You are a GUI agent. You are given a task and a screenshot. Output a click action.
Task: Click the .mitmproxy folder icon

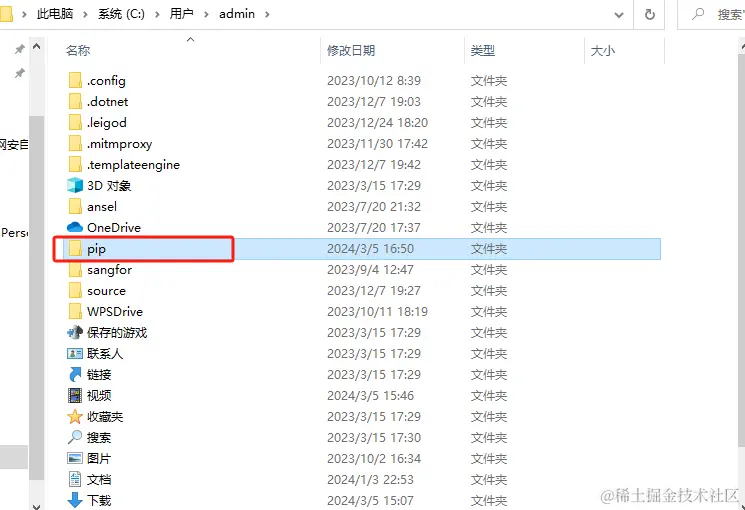pos(75,143)
